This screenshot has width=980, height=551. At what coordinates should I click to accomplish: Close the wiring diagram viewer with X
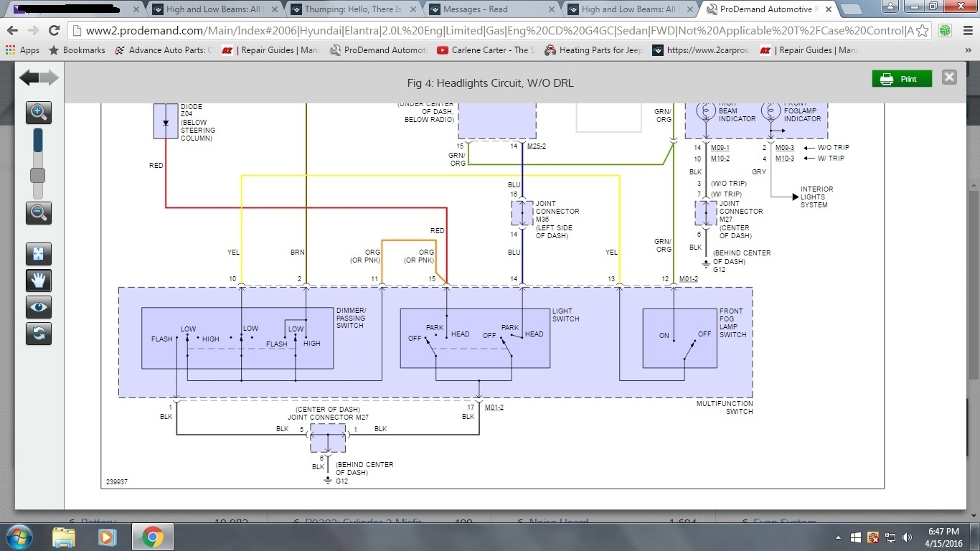click(949, 77)
